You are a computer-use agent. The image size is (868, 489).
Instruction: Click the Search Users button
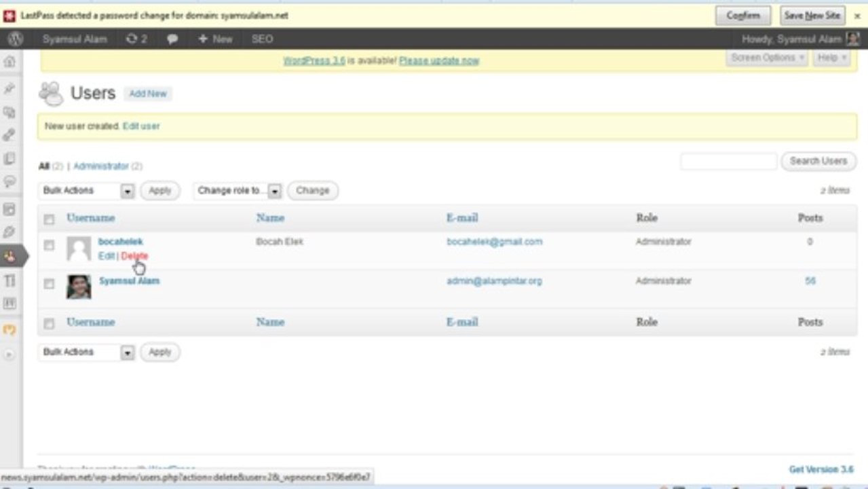click(818, 161)
